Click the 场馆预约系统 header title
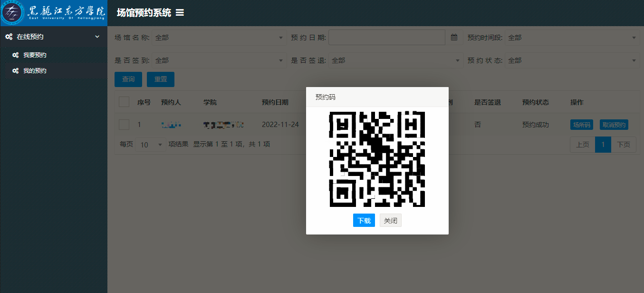Screen dimensions: 644x293 point(144,13)
